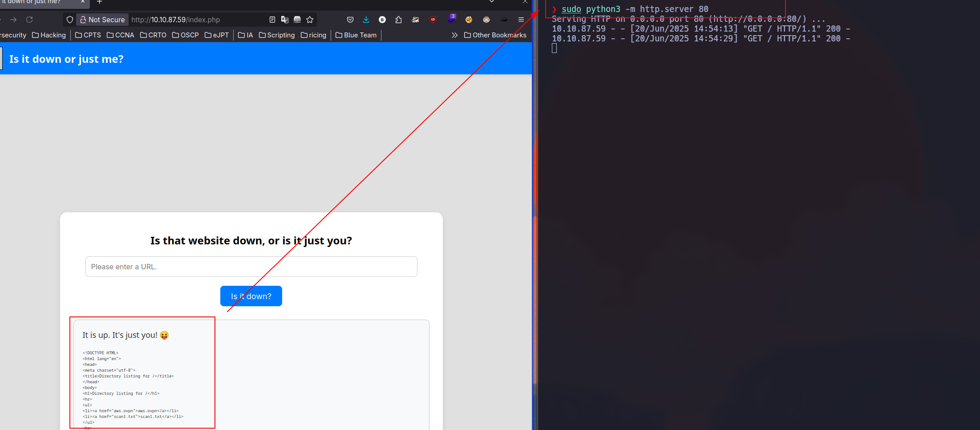Open the IA bookmarks folder
Image resolution: width=980 pixels, height=430 pixels.
tap(246, 35)
